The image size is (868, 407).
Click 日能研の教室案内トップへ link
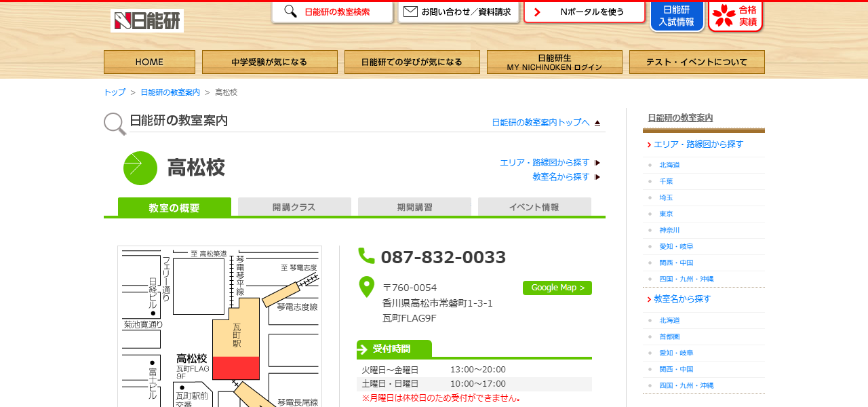(540, 123)
